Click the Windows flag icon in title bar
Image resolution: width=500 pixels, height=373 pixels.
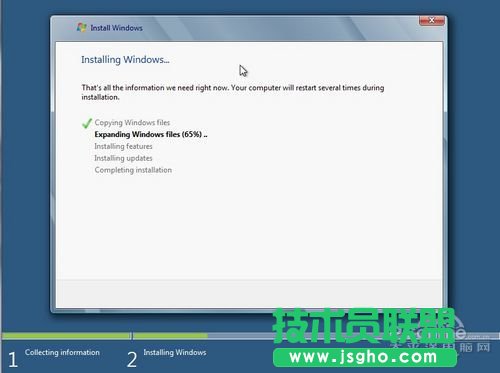[82, 27]
